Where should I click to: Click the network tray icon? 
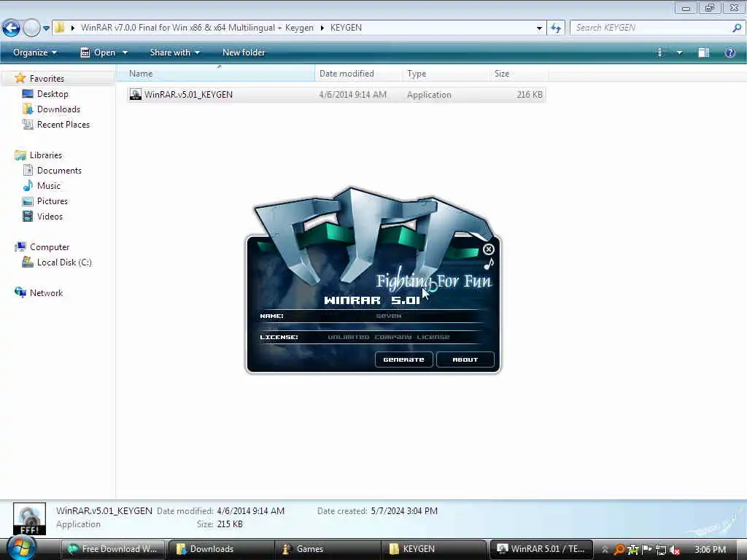(x=660, y=550)
